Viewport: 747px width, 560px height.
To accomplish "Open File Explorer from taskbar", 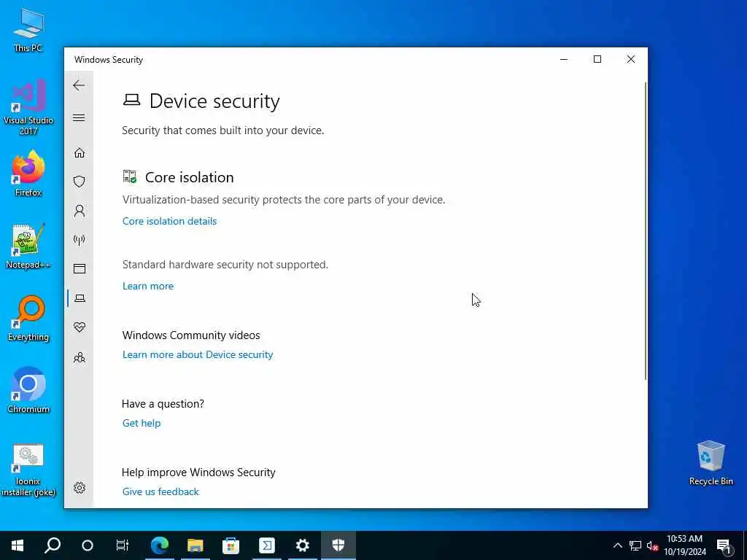I will pyautogui.click(x=196, y=545).
